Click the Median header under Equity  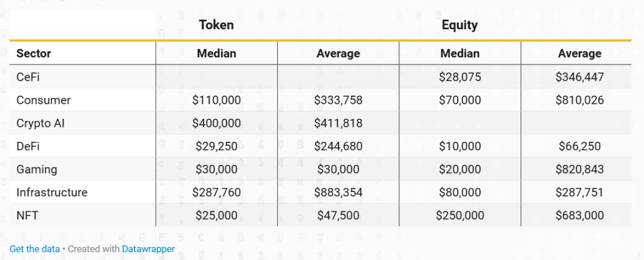pos(459,53)
